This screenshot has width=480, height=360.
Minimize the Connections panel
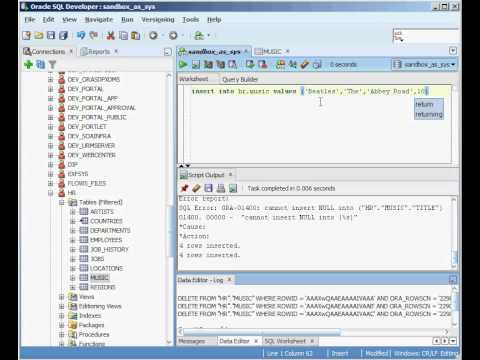168,52
